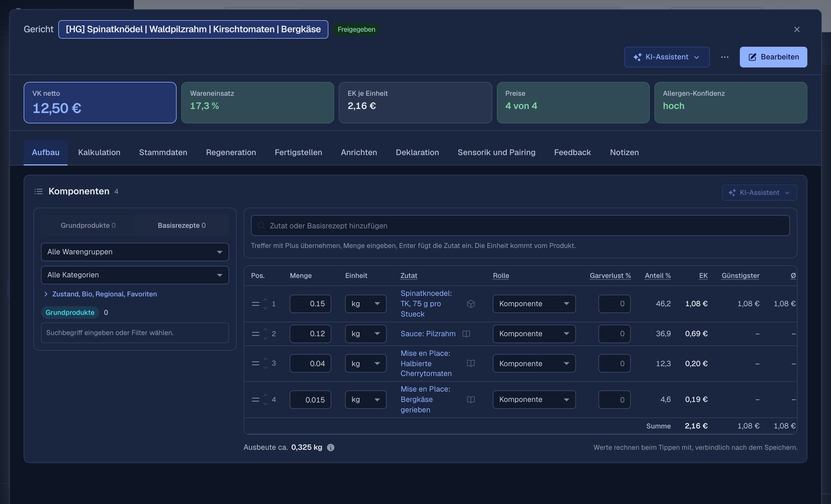Open the Rolle dropdown for Bergkäse gerieben
This screenshot has width=831, height=504.
[534, 399]
